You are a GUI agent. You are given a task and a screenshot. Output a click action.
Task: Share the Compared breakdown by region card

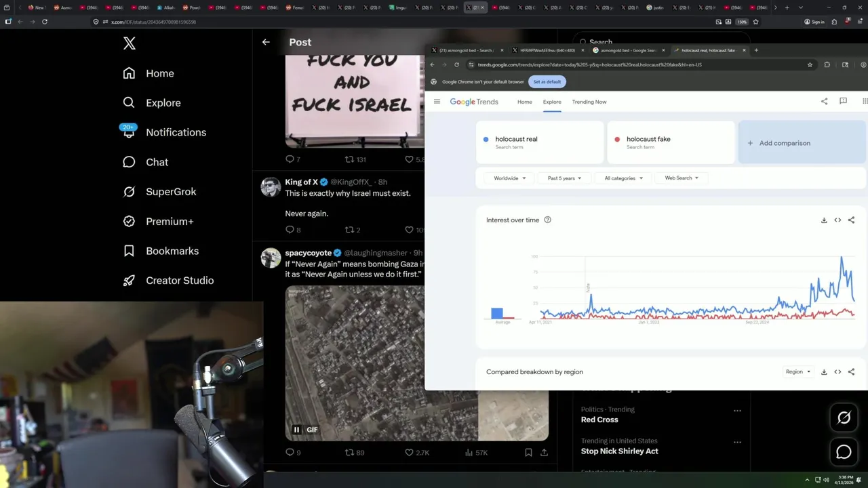[851, 371]
